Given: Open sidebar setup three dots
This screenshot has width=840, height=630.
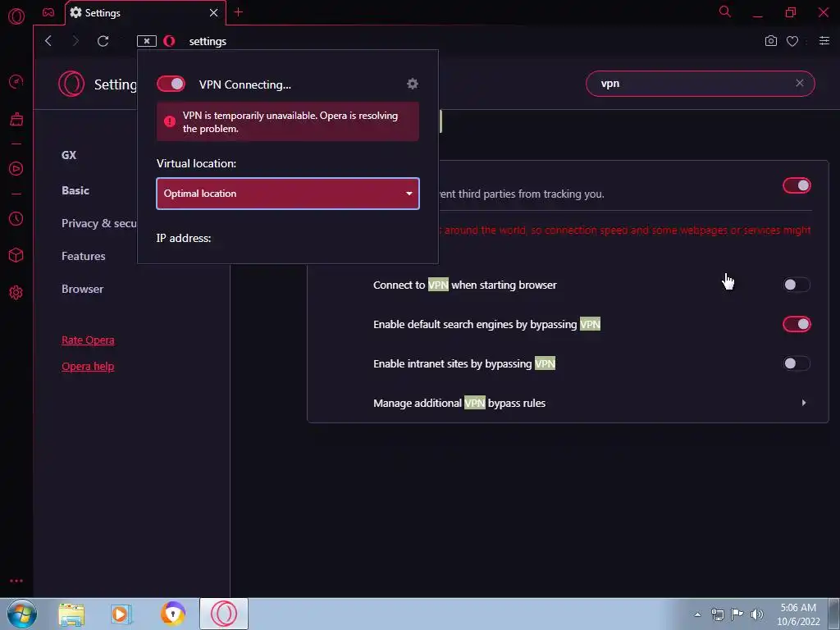Looking at the screenshot, I should pos(16,581).
